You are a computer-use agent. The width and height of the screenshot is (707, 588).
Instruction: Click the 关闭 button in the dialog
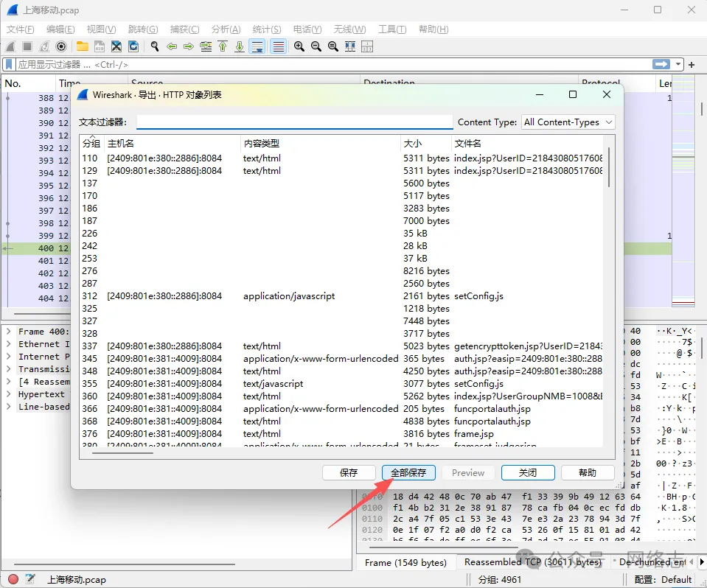point(527,472)
